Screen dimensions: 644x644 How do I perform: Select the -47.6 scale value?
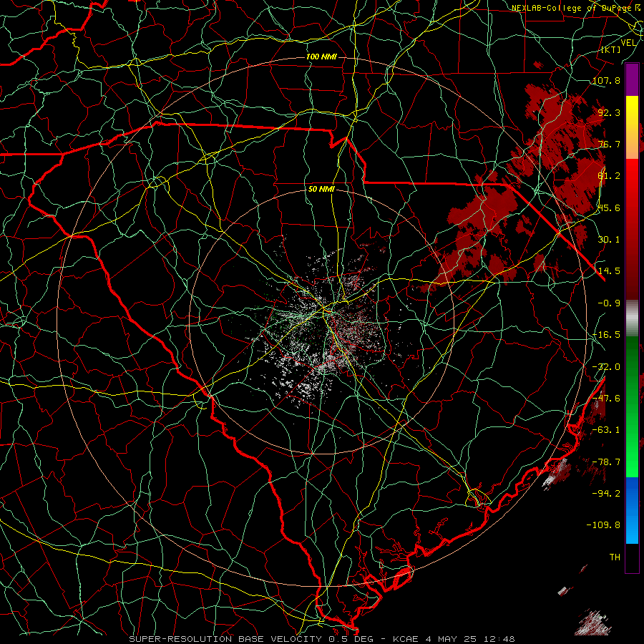[x=606, y=399]
